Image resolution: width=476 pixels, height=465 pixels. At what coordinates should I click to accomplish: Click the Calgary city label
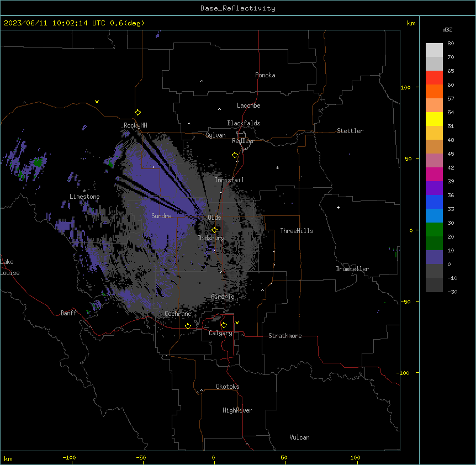point(221,333)
